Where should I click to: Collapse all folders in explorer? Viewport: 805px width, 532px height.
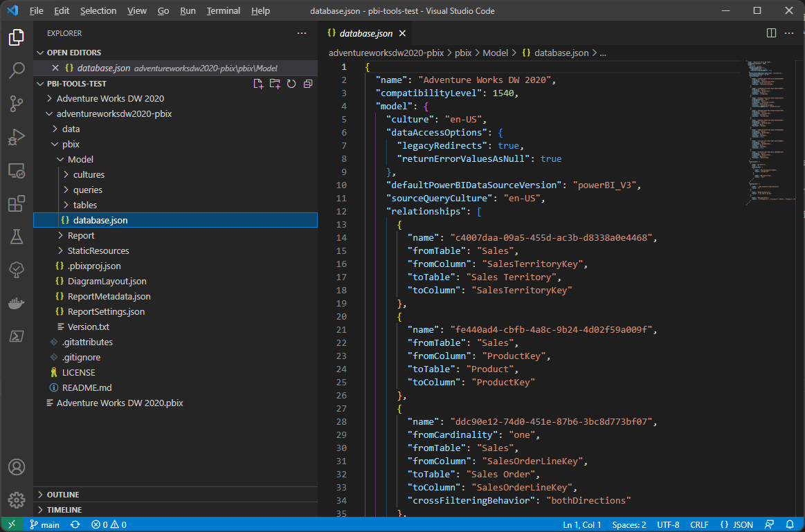308,84
